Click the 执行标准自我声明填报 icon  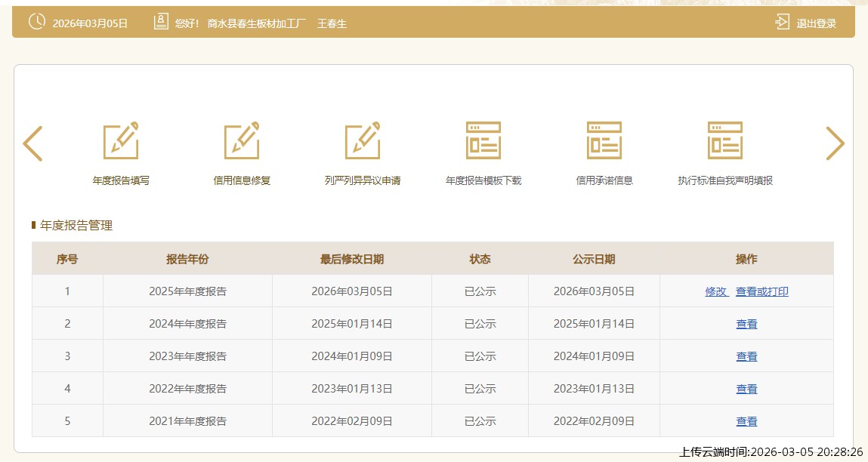[x=725, y=141]
